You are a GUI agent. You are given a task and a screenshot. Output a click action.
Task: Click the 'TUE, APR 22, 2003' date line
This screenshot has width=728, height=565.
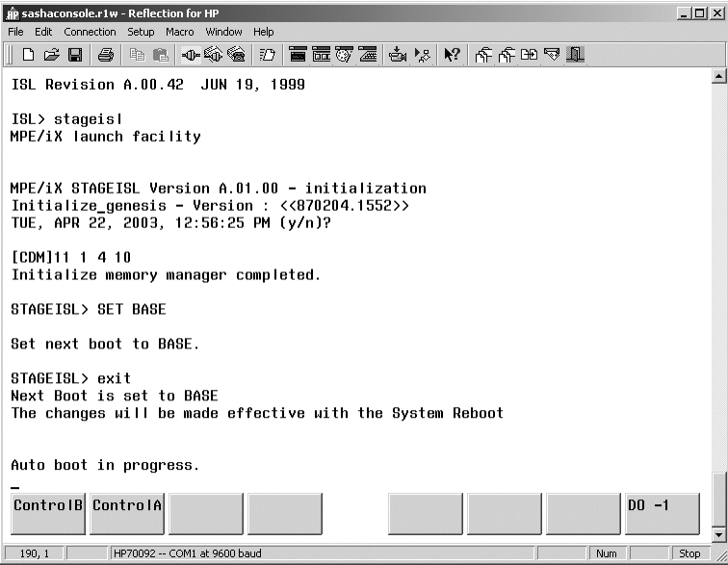pos(170,223)
